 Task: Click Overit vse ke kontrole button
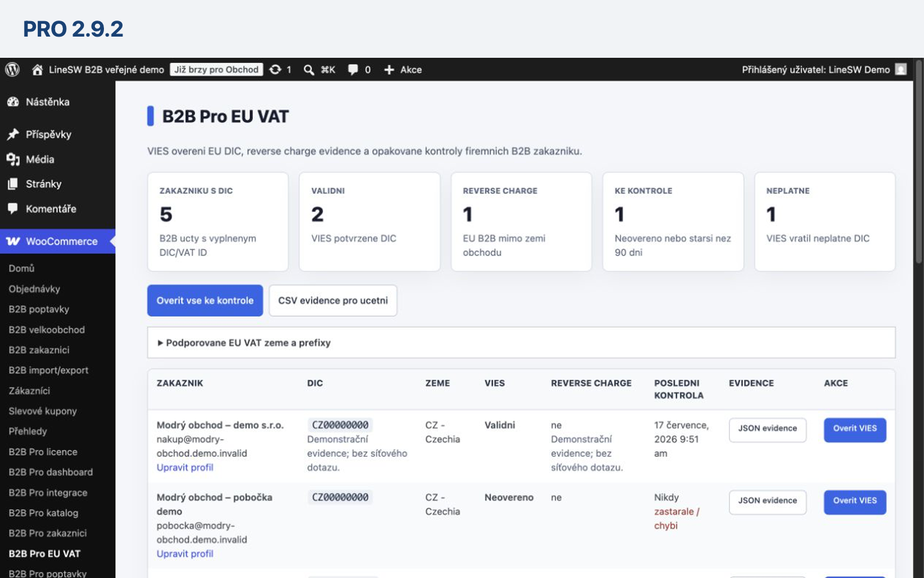click(x=205, y=301)
